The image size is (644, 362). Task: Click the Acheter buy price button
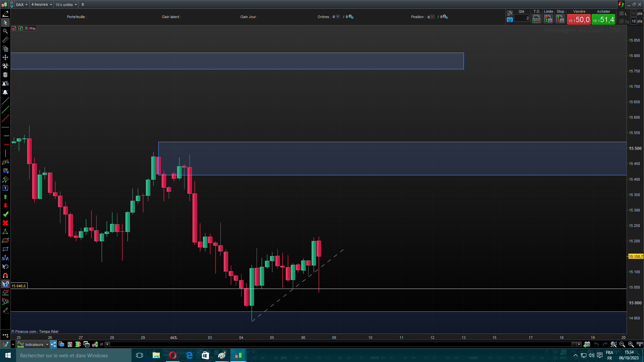tap(603, 19)
